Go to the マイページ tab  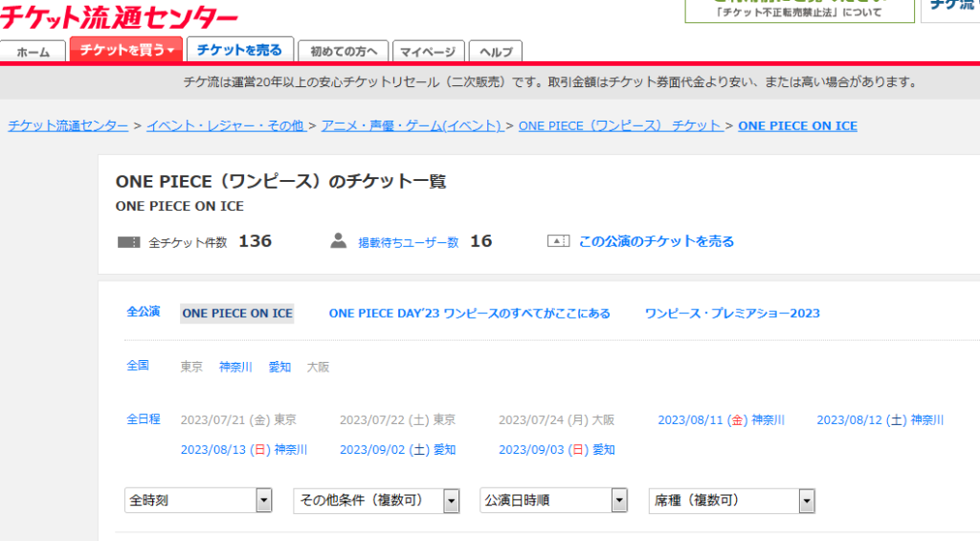428,52
